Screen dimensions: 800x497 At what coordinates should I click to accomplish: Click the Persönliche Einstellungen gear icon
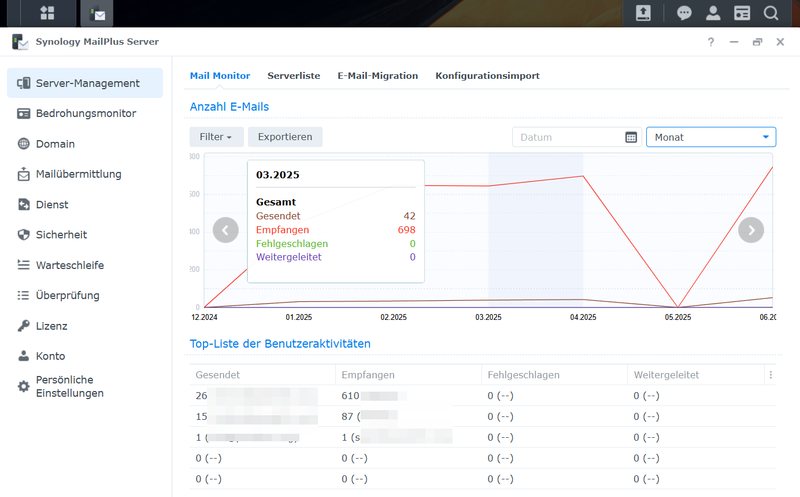pyautogui.click(x=23, y=386)
